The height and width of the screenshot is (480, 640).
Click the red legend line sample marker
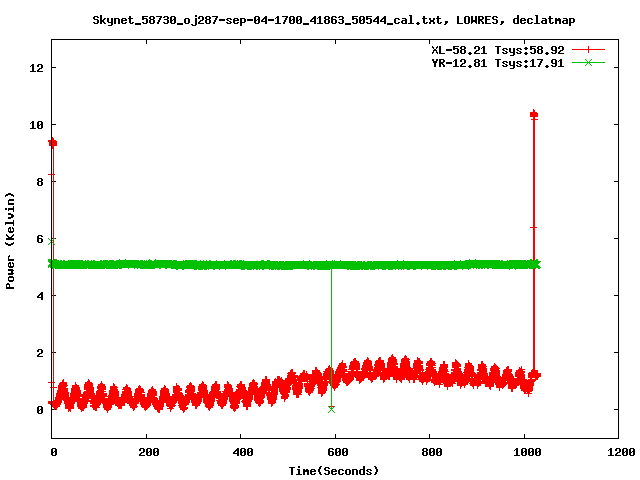pos(588,50)
